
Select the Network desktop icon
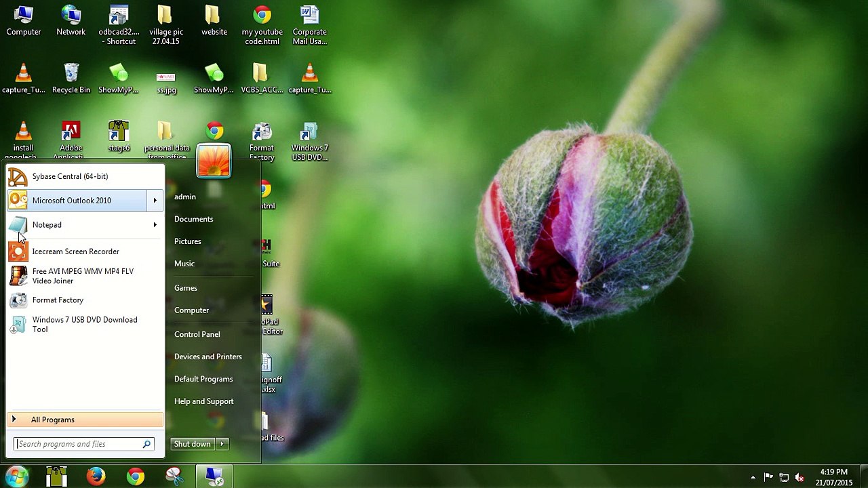pos(71,21)
